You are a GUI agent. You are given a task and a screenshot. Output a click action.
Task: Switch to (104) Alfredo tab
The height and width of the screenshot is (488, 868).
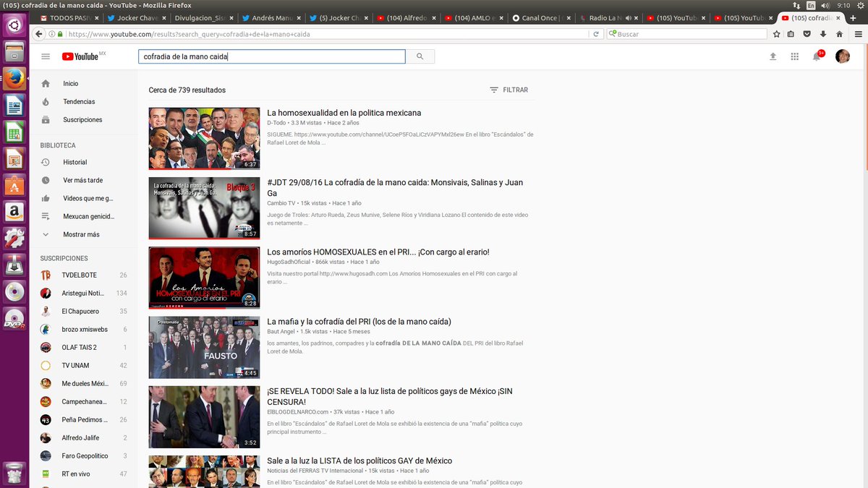click(x=405, y=18)
